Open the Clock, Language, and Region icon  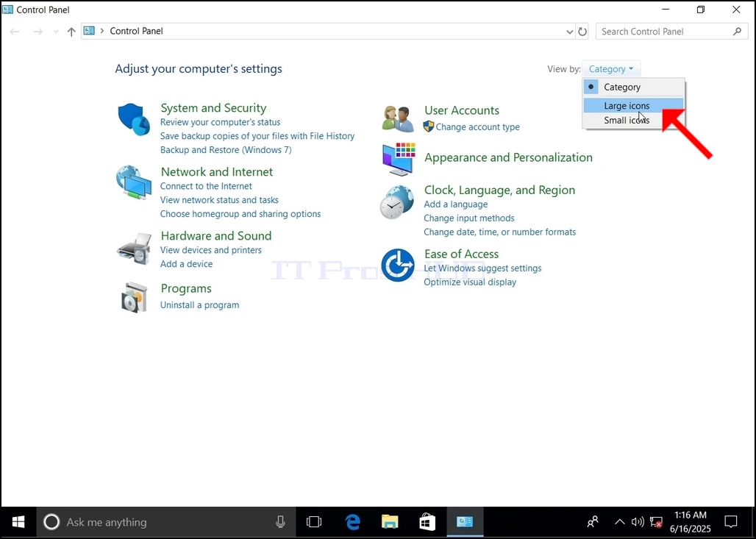[396, 202]
